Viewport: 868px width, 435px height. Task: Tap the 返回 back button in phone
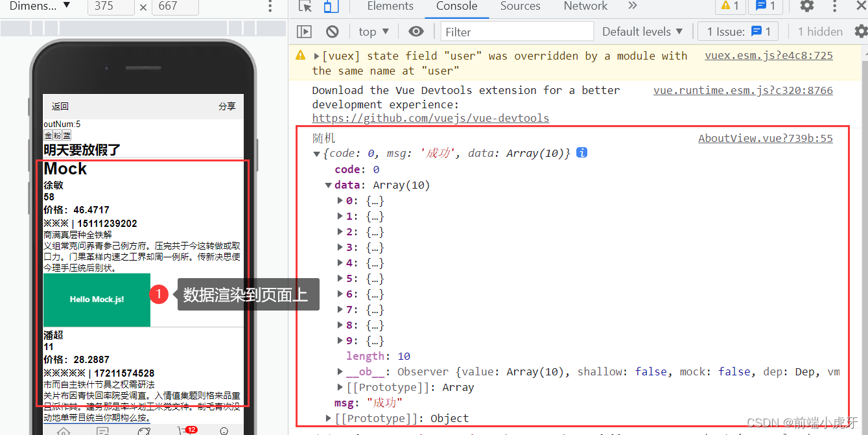60,106
